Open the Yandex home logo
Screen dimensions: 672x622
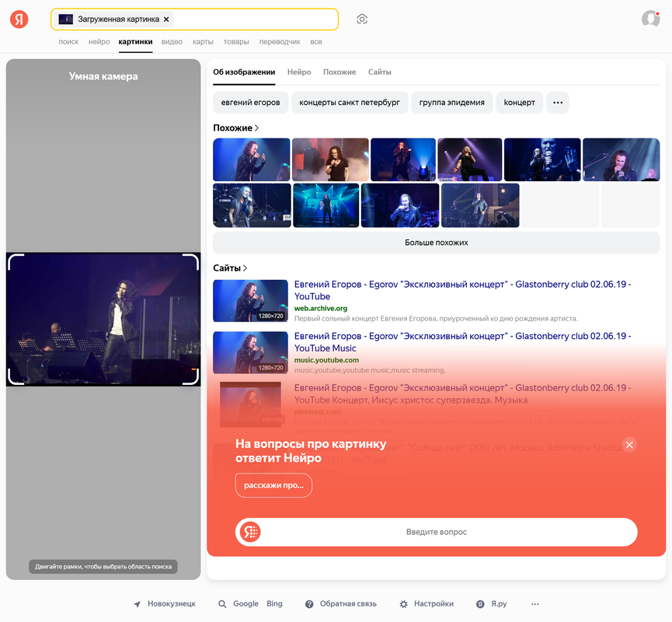19,19
